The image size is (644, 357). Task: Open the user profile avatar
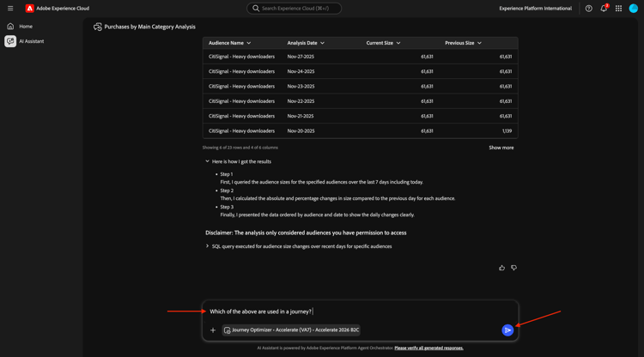click(x=634, y=9)
